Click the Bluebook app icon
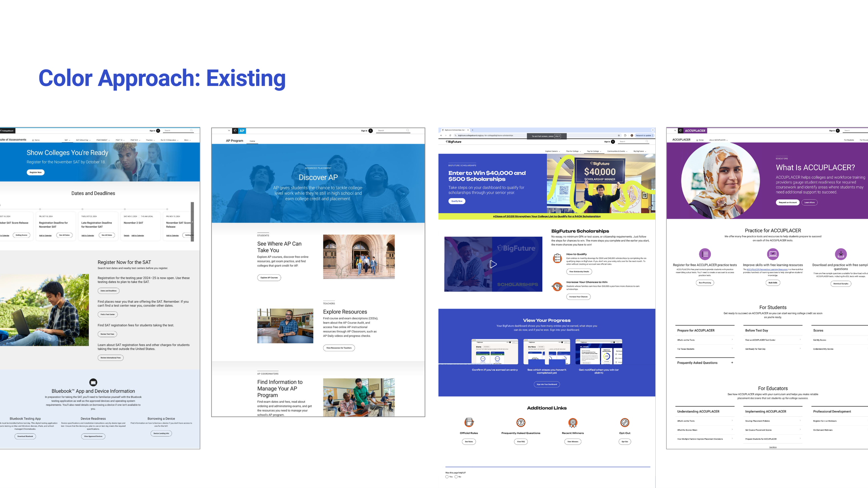This screenshot has width=868, height=488. point(93,382)
